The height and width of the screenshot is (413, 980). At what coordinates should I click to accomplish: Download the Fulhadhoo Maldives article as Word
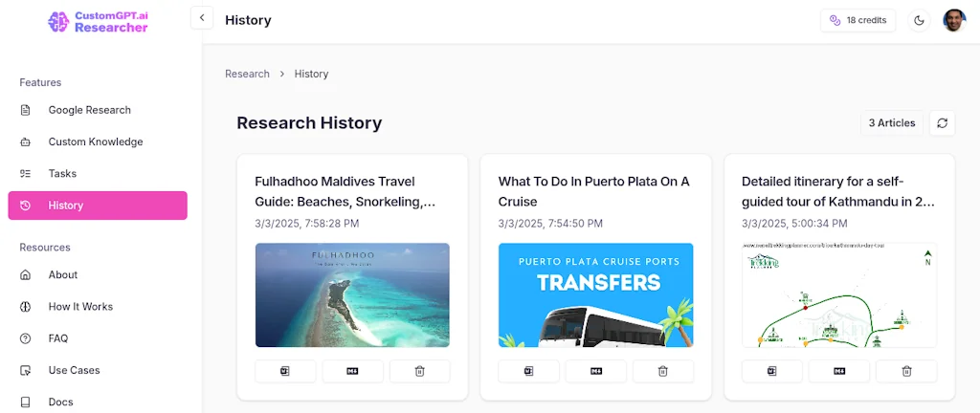tap(285, 371)
